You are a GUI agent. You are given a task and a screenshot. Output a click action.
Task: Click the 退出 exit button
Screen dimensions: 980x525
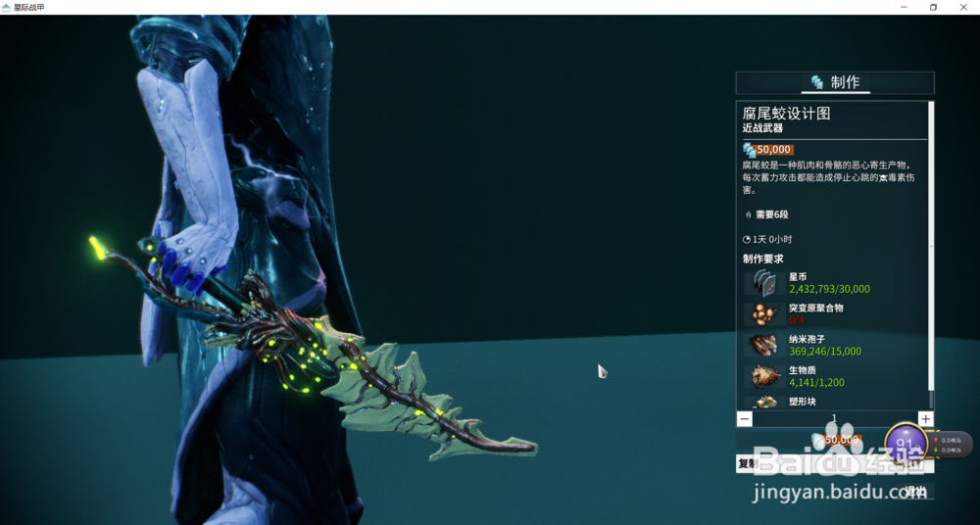(915, 492)
